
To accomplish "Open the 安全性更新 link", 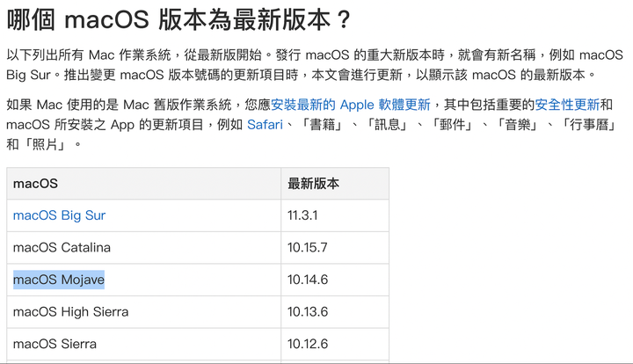I will pyautogui.click(x=567, y=105).
